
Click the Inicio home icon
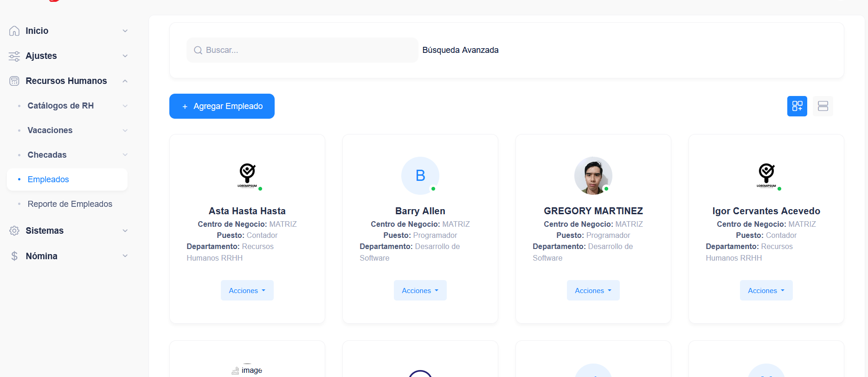click(14, 31)
